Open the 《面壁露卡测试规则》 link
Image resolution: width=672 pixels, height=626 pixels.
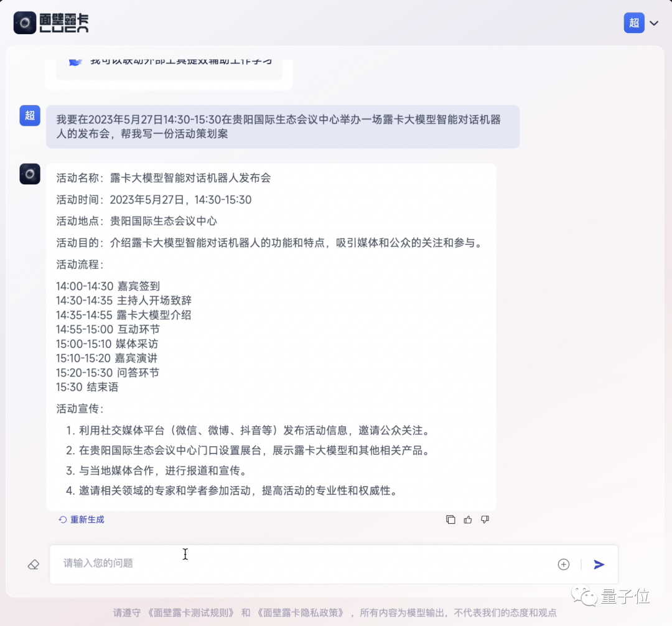[x=190, y=613]
